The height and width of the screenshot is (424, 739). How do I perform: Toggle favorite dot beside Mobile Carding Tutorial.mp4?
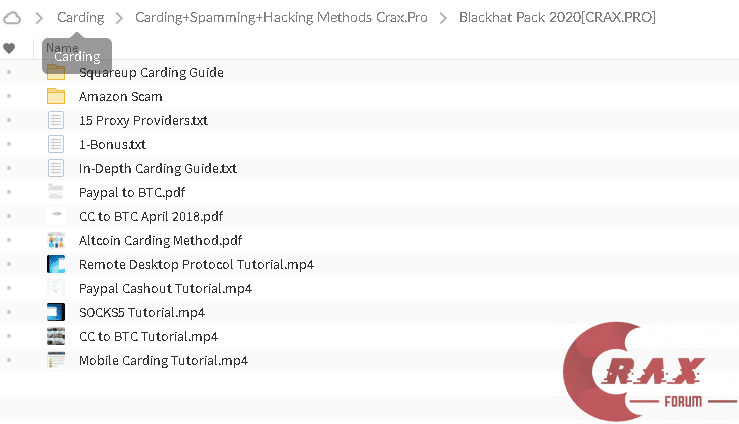point(9,360)
